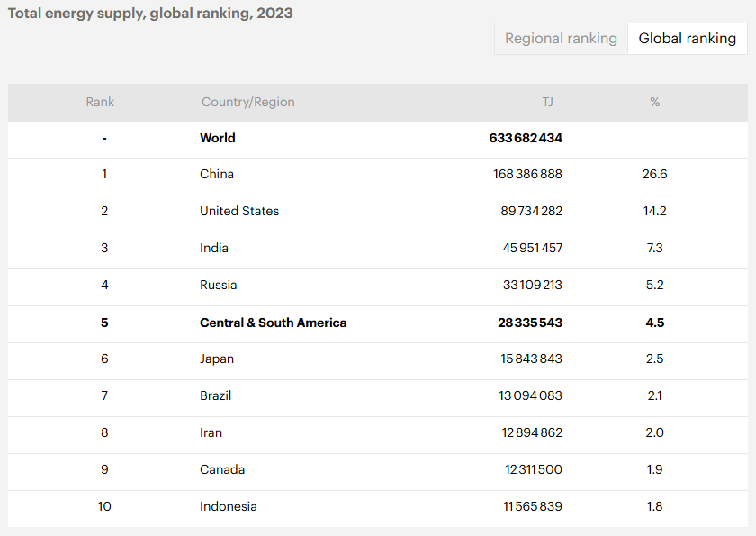
Task: Click the World total 633 682 434
Action: pos(526,138)
